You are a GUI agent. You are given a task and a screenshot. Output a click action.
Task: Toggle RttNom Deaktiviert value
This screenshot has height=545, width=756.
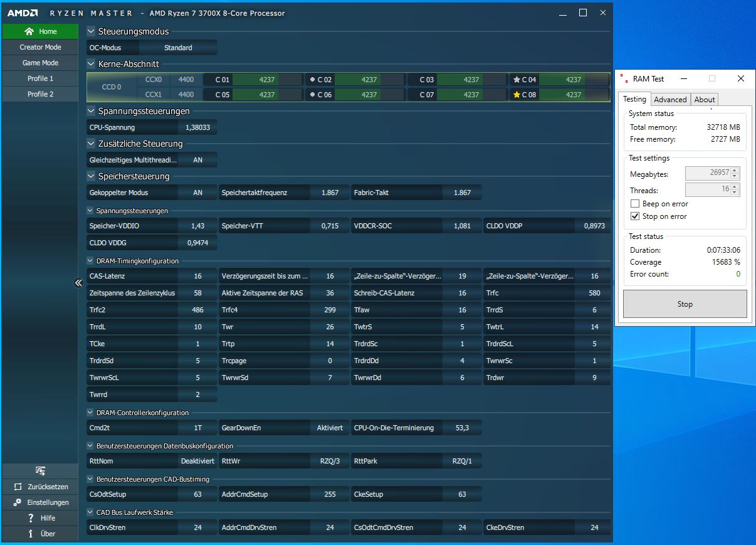tap(197, 461)
